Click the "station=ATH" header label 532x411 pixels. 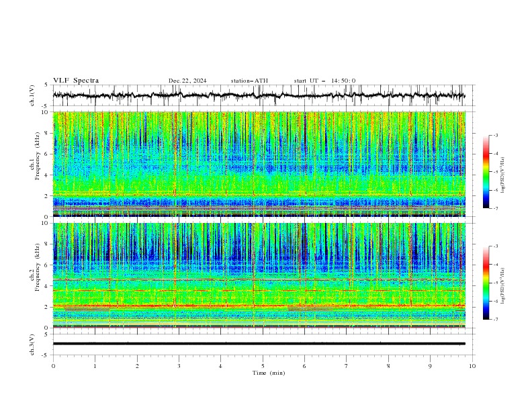[x=249, y=81]
